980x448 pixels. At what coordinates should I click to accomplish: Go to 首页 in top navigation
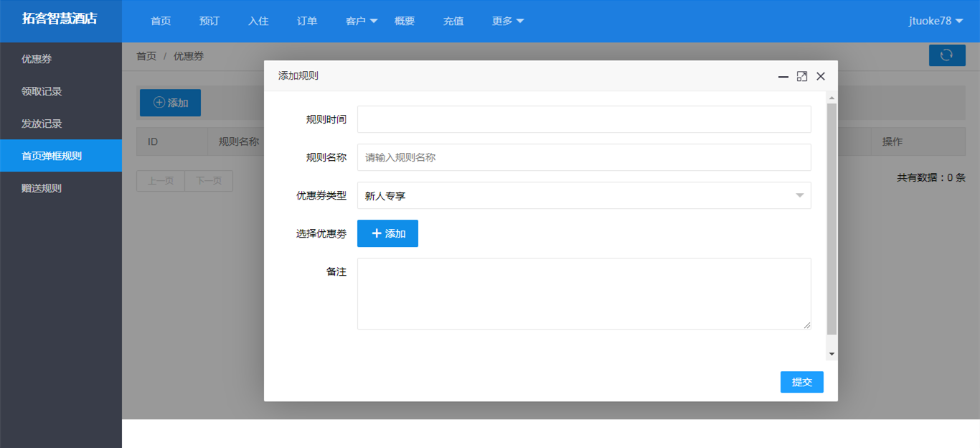(x=161, y=21)
